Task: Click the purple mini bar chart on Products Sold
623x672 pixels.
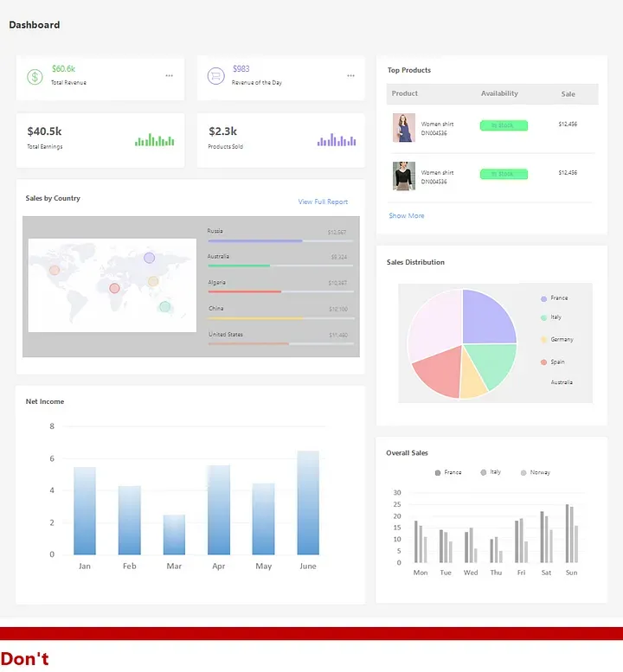Action: tap(337, 140)
